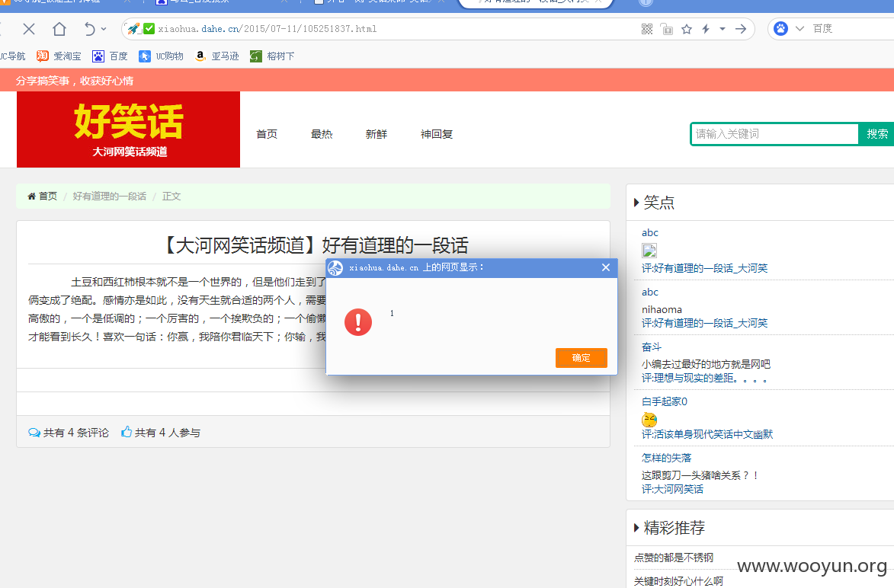Click the 确定 button in alert dialog
This screenshot has height=588, width=894.
581,358
